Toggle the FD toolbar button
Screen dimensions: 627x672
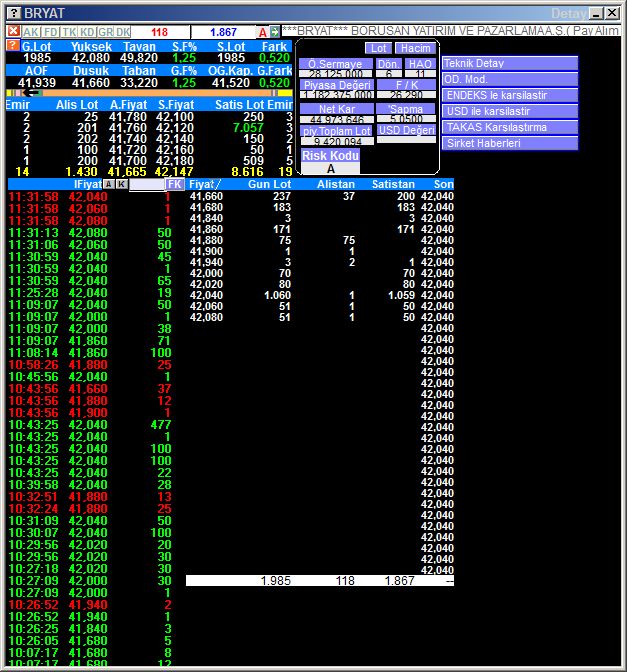tap(50, 32)
